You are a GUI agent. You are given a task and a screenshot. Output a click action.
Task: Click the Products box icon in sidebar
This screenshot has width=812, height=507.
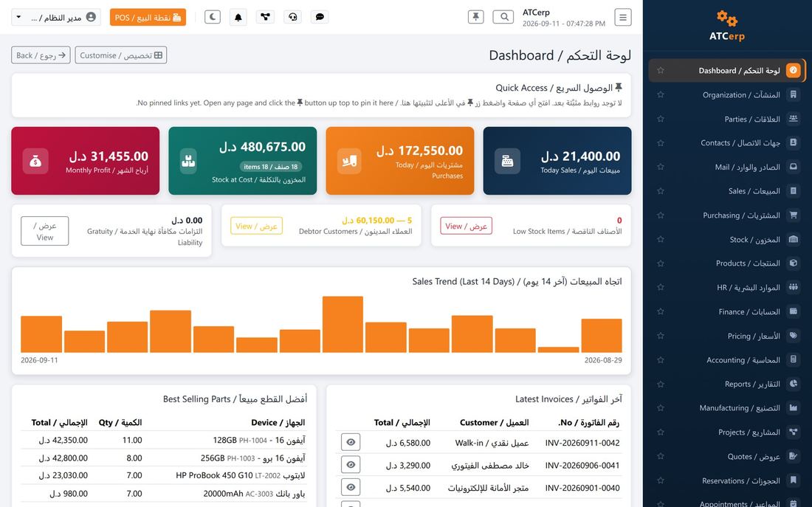793,263
